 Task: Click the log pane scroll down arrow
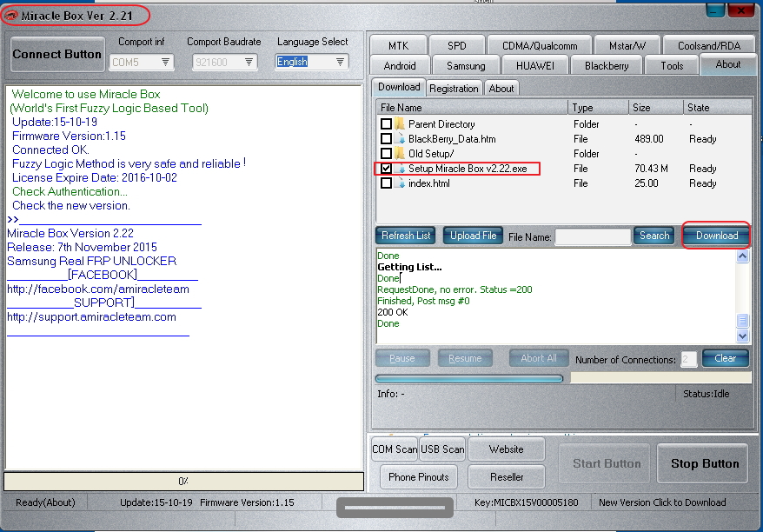[x=742, y=336]
